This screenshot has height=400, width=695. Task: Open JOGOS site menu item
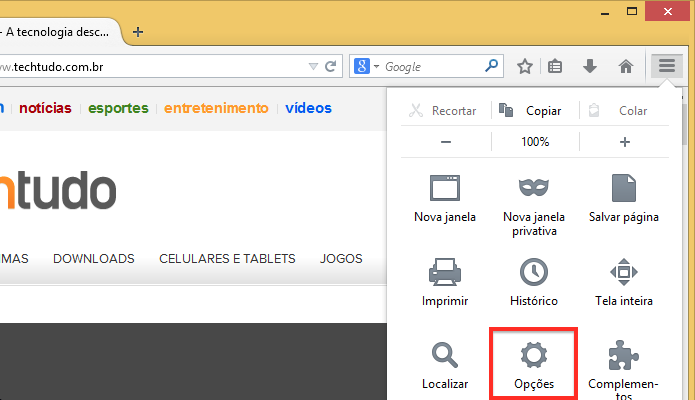341,259
